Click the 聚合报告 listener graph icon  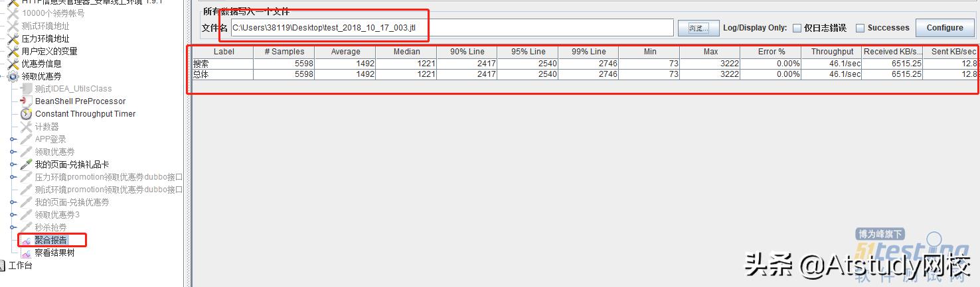[26, 240]
